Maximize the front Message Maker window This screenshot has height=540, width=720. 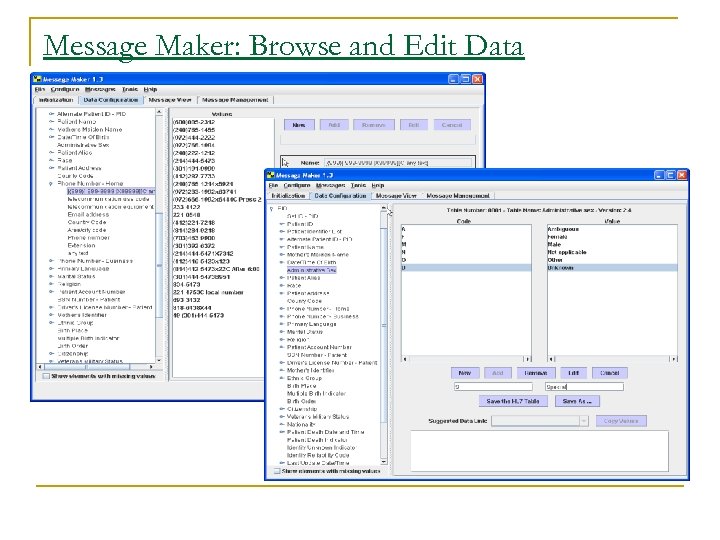coord(670,175)
